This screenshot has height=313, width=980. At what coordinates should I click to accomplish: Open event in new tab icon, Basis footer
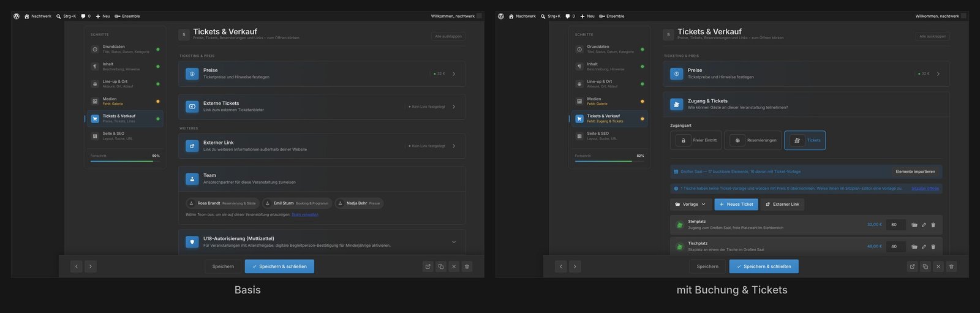pos(428,266)
